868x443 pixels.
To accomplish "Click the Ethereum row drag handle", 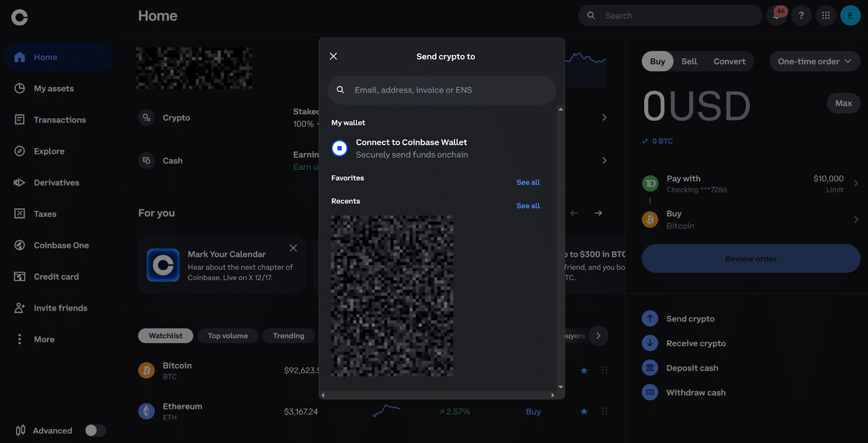I will [604, 412].
